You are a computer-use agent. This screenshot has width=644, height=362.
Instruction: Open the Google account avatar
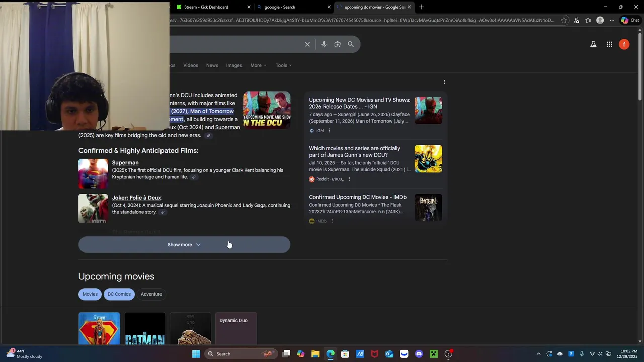point(624,44)
